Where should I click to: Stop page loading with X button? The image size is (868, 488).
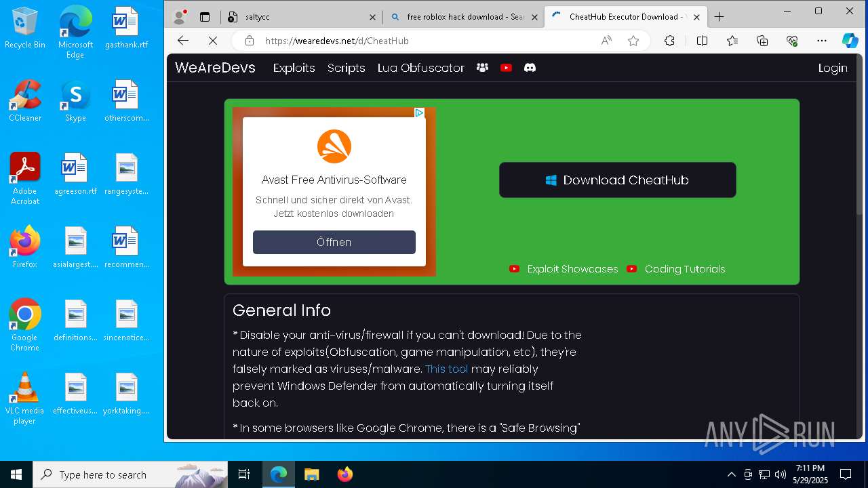tap(212, 41)
